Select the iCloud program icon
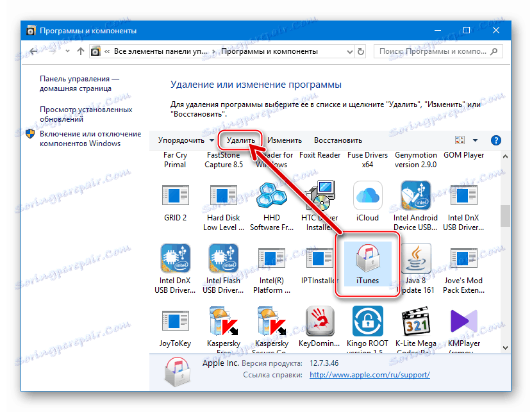532x412 pixels. (x=367, y=195)
